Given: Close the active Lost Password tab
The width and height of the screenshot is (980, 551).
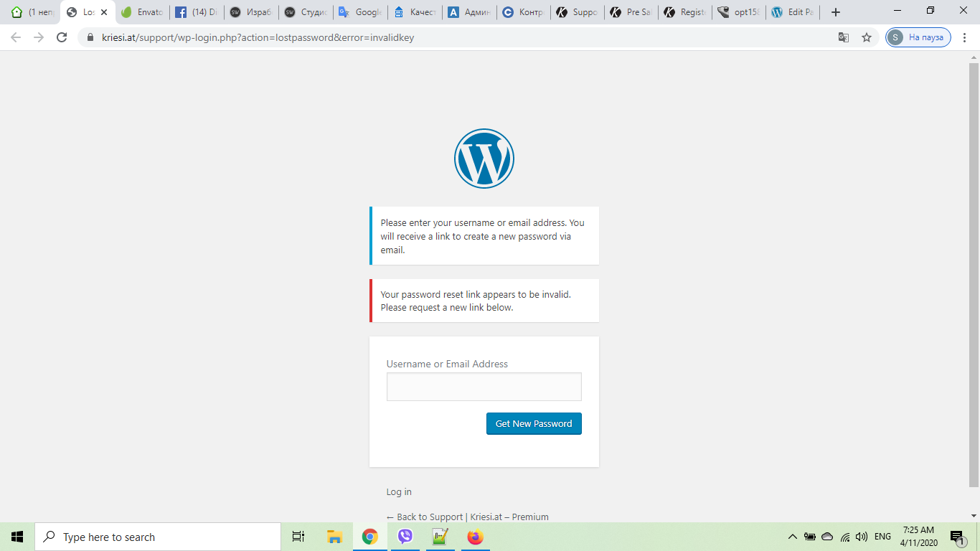Looking at the screenshot, I should [104, 12].
